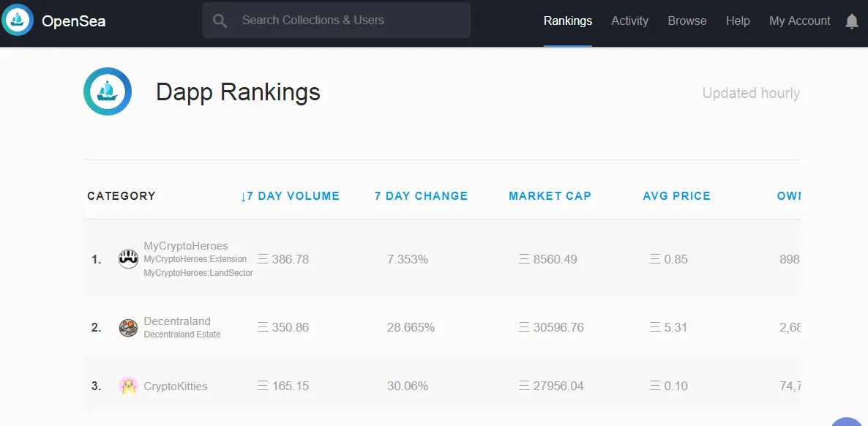The image size is (868, 426).
Task: Click the large Dapp Rankings ship logo
Action: point(108,91)
